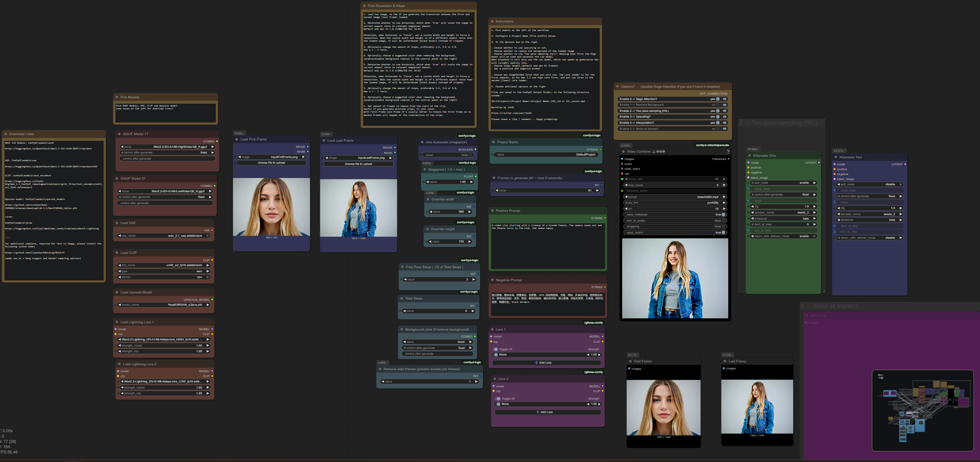Screen dimensions: 980x462
Task: Collapse the KSampler One node via title dot
Action: [749, 155]
